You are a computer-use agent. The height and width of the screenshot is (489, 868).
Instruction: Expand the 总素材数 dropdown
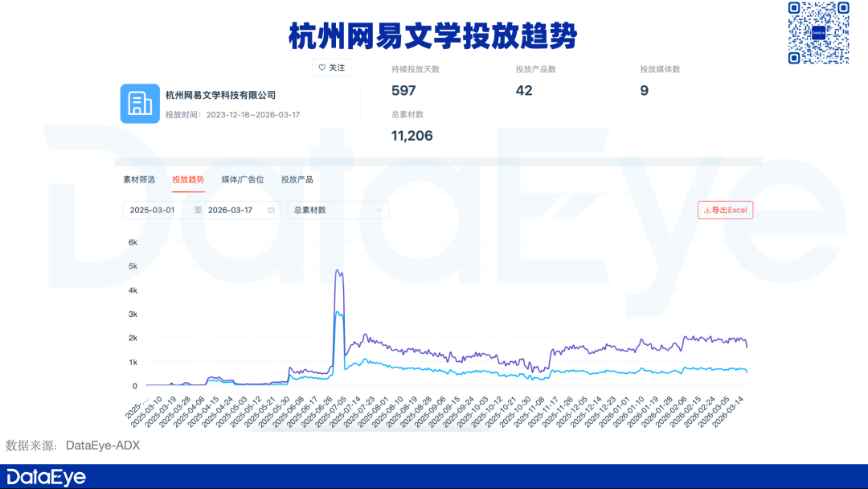click(338, 210)
